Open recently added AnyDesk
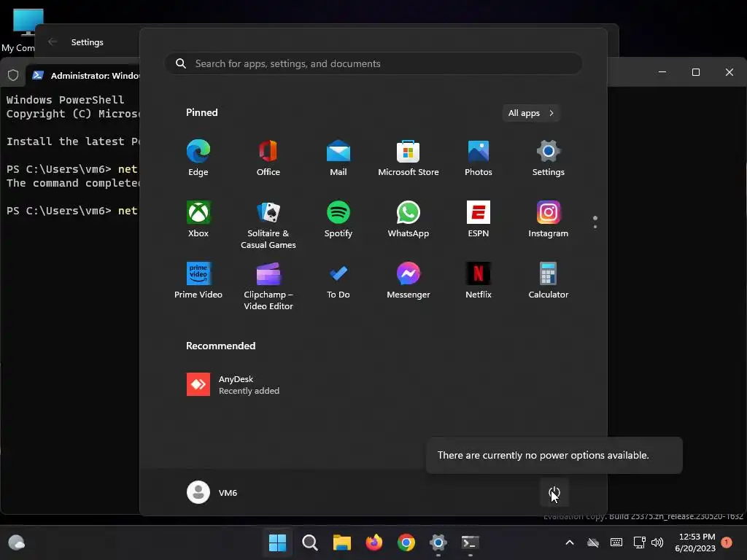 (233, 385)
